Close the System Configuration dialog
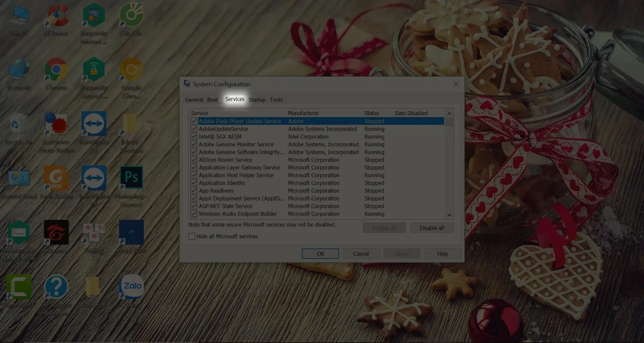This screenshot has width=644, height=343. point(456,84)
